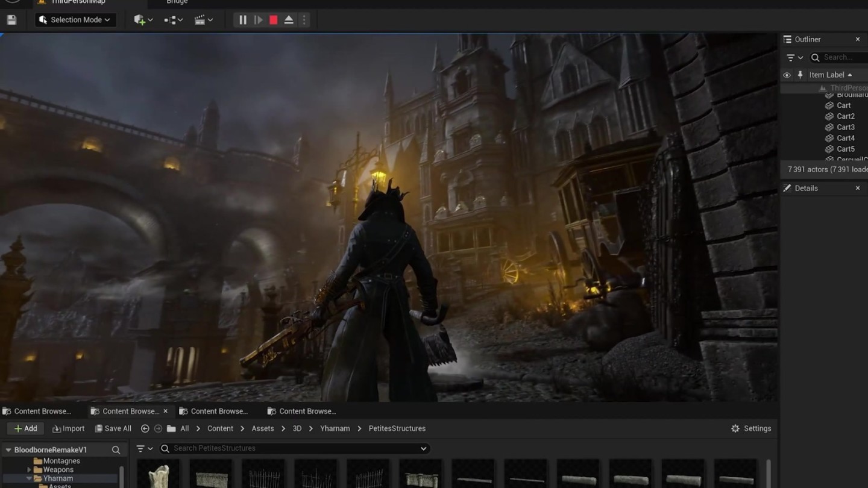Expand the Weapons folder arrow
868x488 pixels.
coord(29,470)
